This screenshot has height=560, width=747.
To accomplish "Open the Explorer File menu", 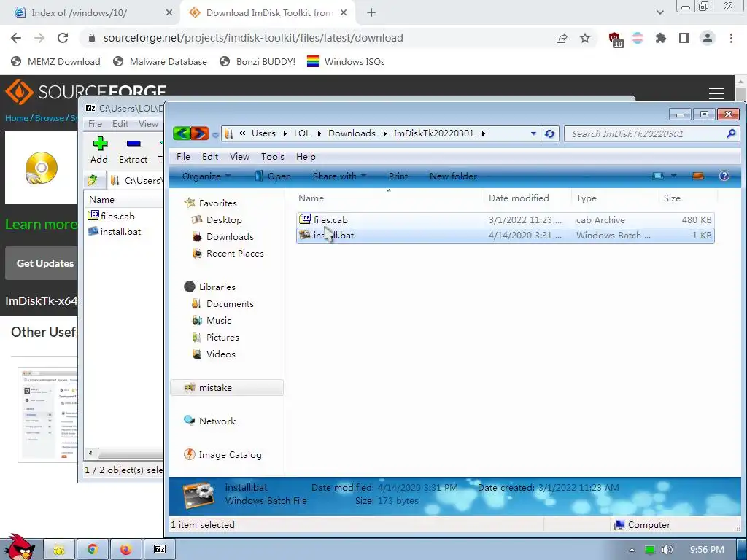I will click(x=183, y=157).
